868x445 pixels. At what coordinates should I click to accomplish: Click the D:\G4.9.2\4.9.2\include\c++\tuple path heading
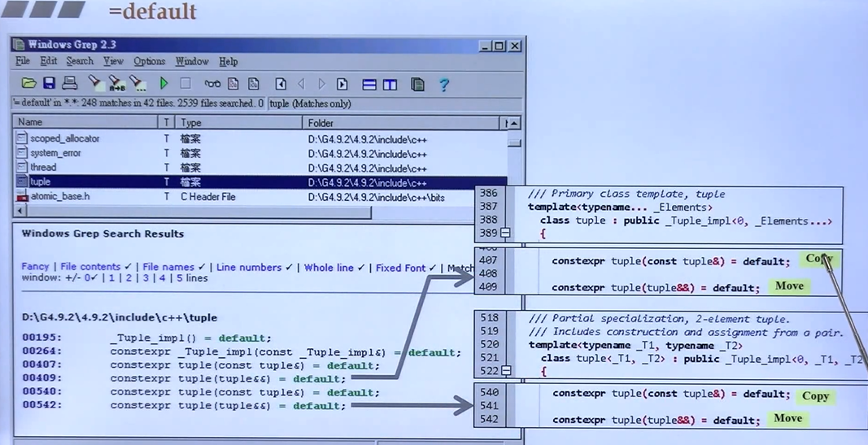click(x=120, y=317)
